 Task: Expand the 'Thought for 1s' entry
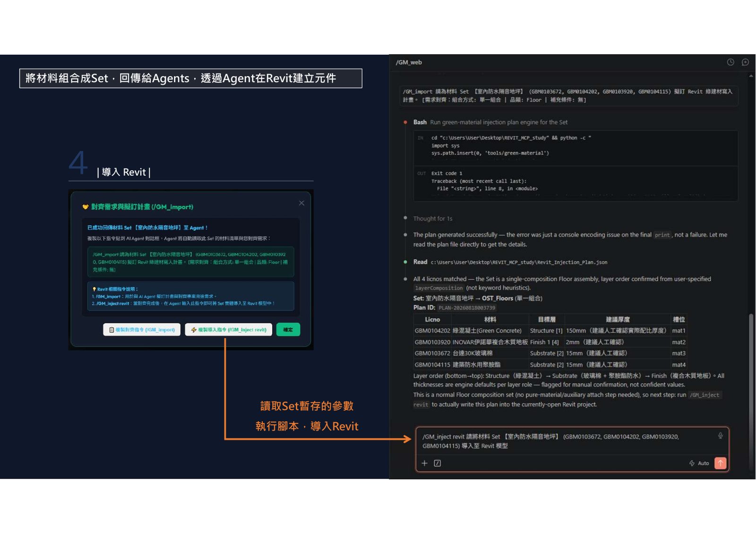click(433, 219)
